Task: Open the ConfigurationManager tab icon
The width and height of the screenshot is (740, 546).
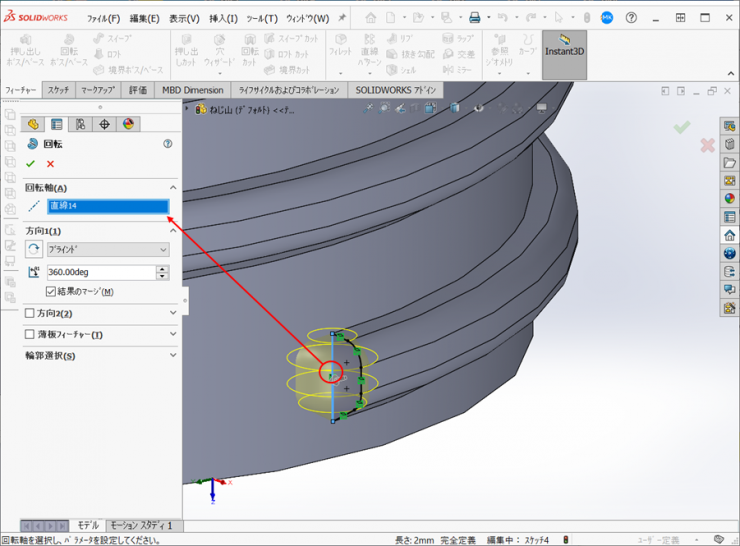Action: point(80,124)
